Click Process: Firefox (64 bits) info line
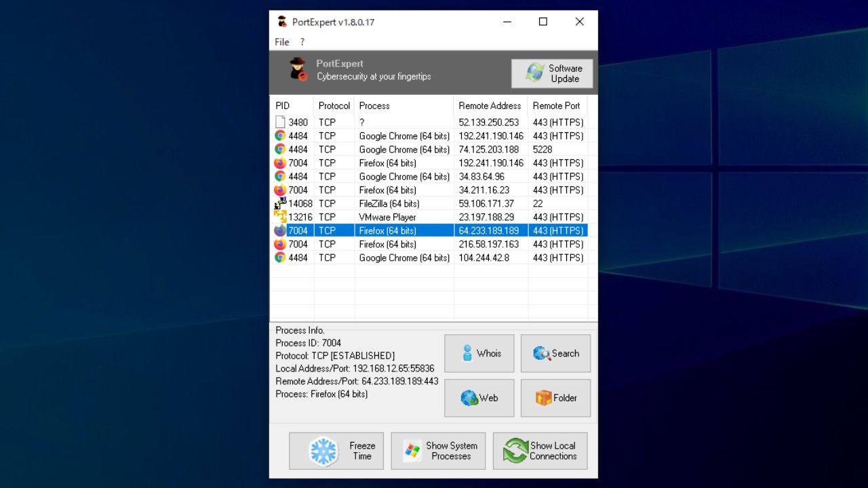The image size is (868, 488). coord(321,394)
